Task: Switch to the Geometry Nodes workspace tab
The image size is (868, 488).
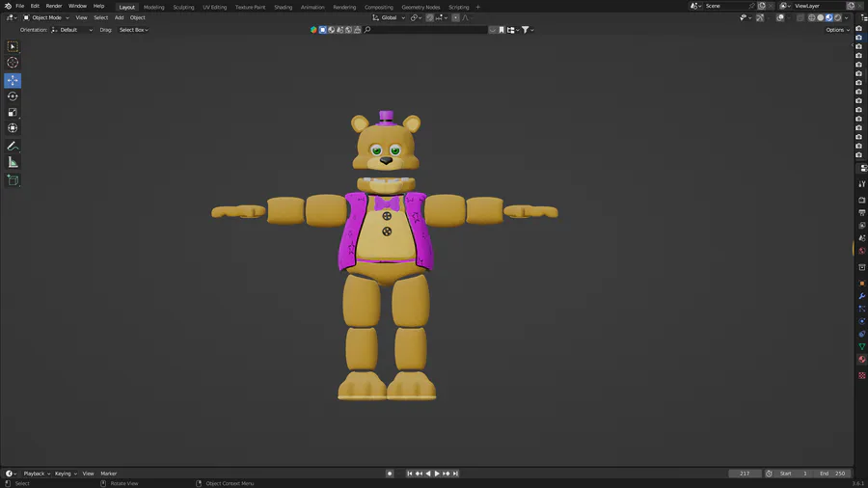Action: click(420, 7)
